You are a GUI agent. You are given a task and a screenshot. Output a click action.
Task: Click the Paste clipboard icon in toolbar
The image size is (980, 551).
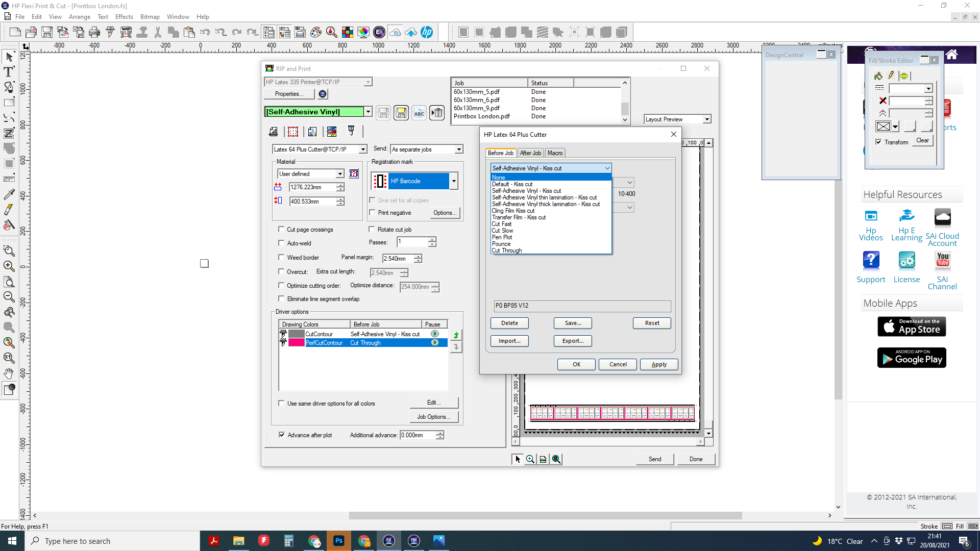[x=189, y=33]
